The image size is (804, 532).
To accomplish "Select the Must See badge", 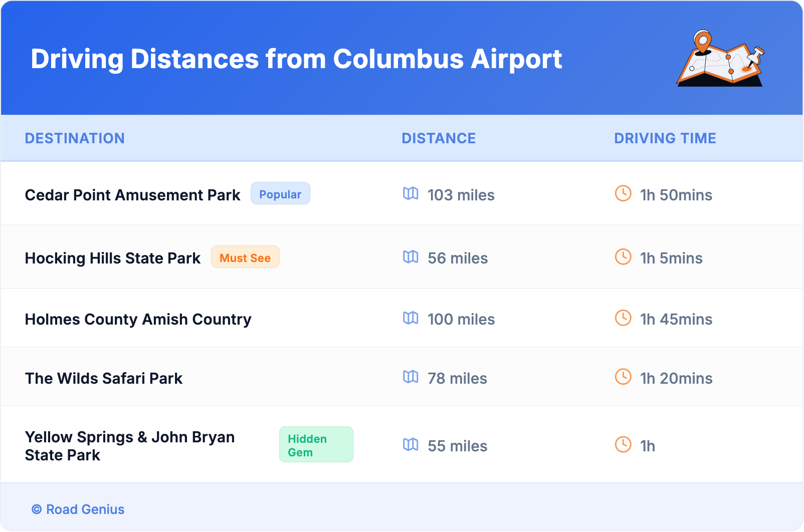I will click(245, 257).
